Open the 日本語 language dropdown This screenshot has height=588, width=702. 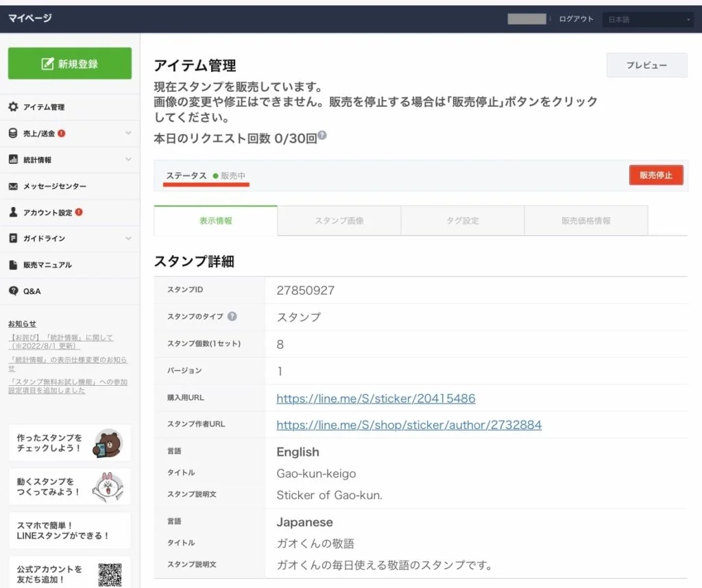(648, 20)
